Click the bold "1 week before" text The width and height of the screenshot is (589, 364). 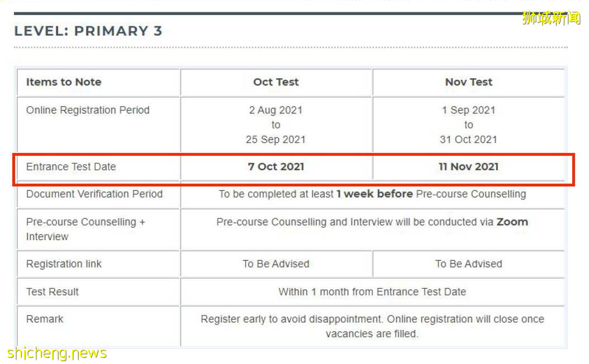[374, 194]
